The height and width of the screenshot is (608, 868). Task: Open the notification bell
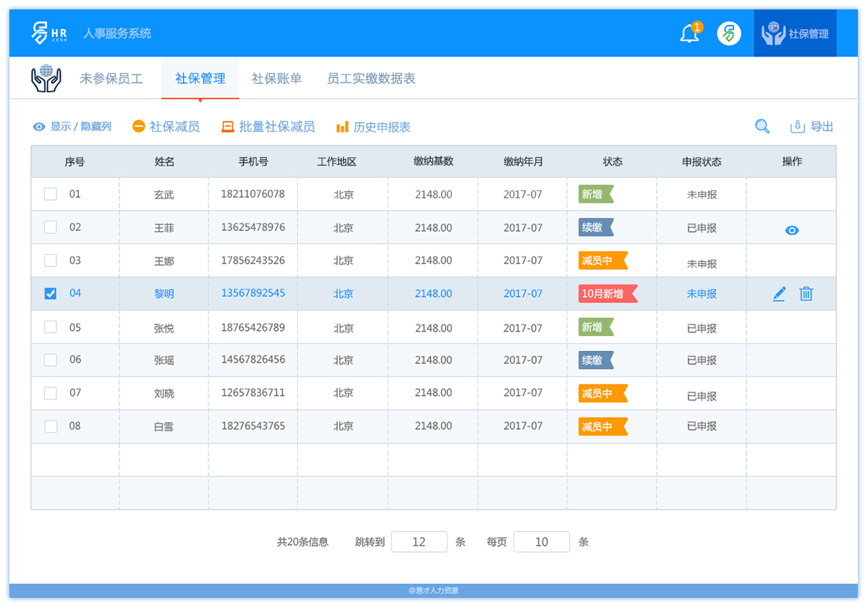(690, 33)
